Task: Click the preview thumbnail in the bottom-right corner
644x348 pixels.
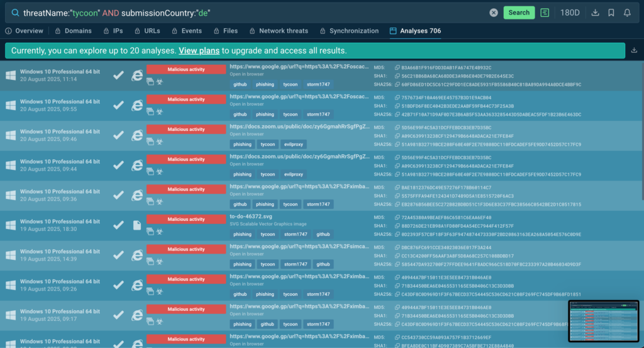Action: (603, 320)
